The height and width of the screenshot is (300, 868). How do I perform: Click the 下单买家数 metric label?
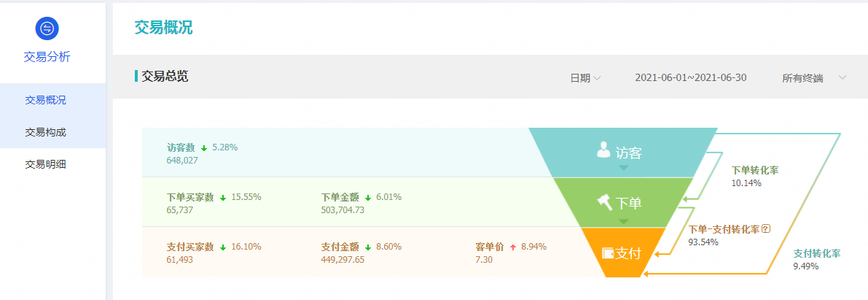coord(190,197)
